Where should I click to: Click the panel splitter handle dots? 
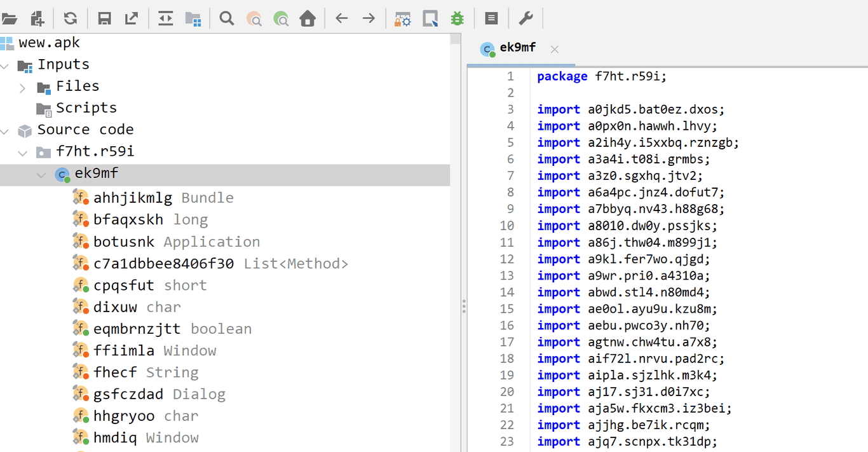464,307
